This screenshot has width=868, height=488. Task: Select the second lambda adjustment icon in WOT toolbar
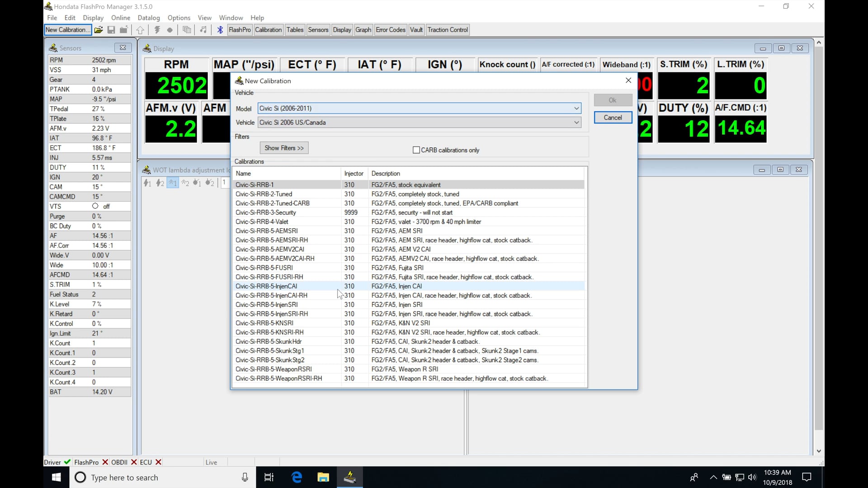pos(160,183)
